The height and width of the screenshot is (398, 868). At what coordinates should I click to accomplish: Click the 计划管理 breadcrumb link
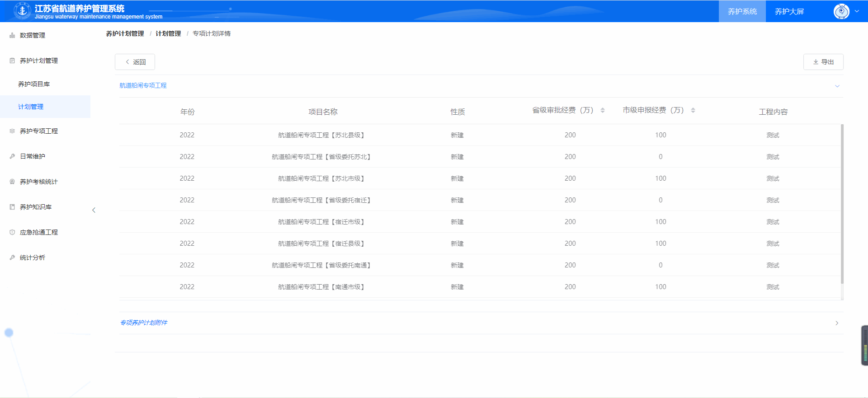coord(168,33)
